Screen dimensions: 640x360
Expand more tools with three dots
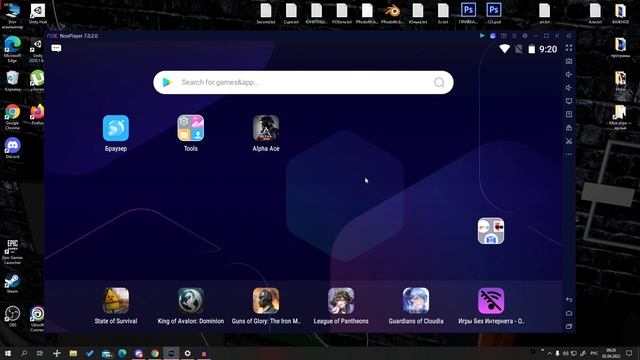[x=569, y=154]
